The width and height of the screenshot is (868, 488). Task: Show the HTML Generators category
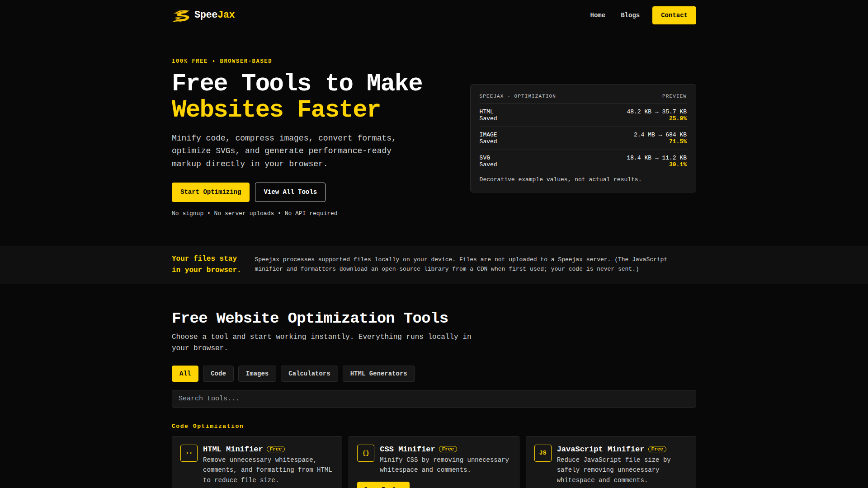click(x=379, y=374)
